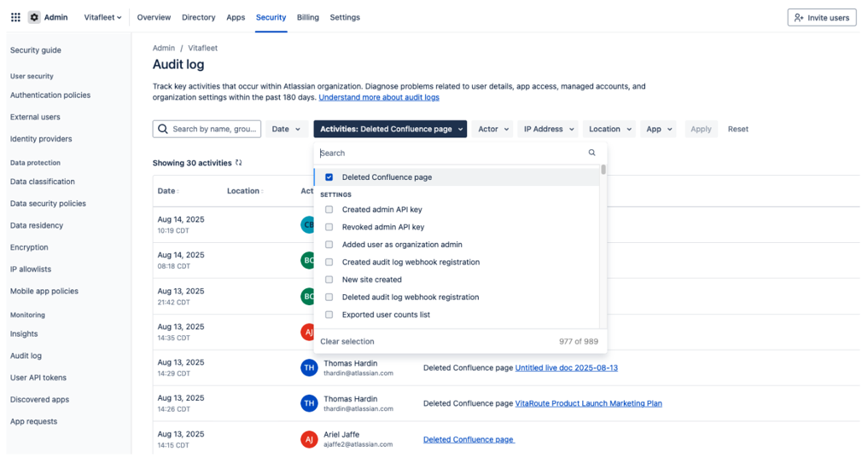The height and width of the screenshot is (457, 868).
Task: Click the refresh icon next to Showing 30 activities
Action: pos(239,163)
